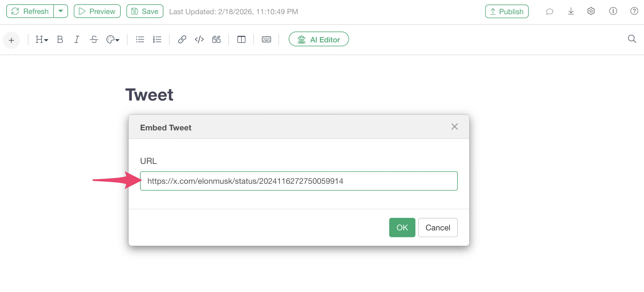Toggle the side-by-side column layout icon

pos(241,40)
